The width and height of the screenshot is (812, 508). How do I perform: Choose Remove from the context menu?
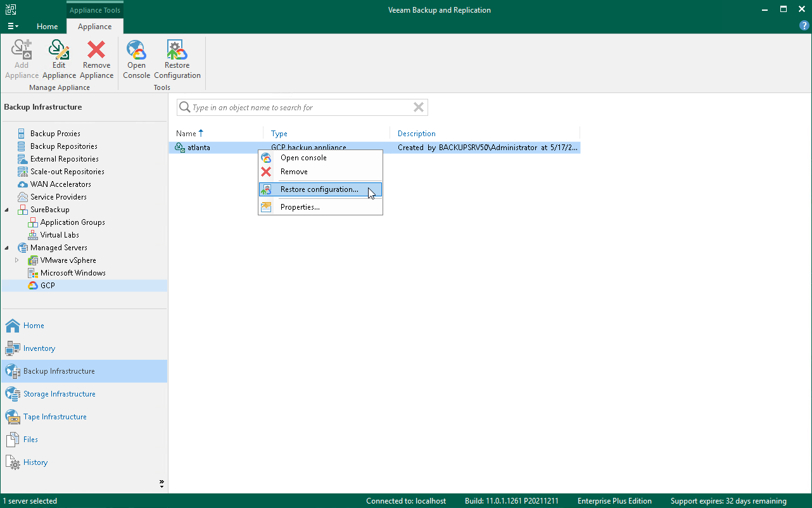[320, 172]
